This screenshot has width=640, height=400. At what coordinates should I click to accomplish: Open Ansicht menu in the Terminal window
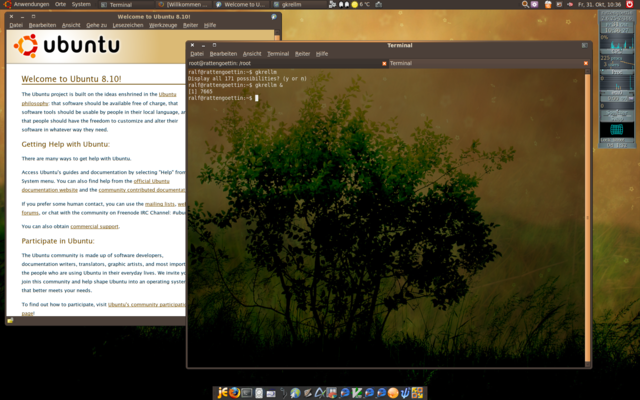pyautogui.click(x=252, y=54)
